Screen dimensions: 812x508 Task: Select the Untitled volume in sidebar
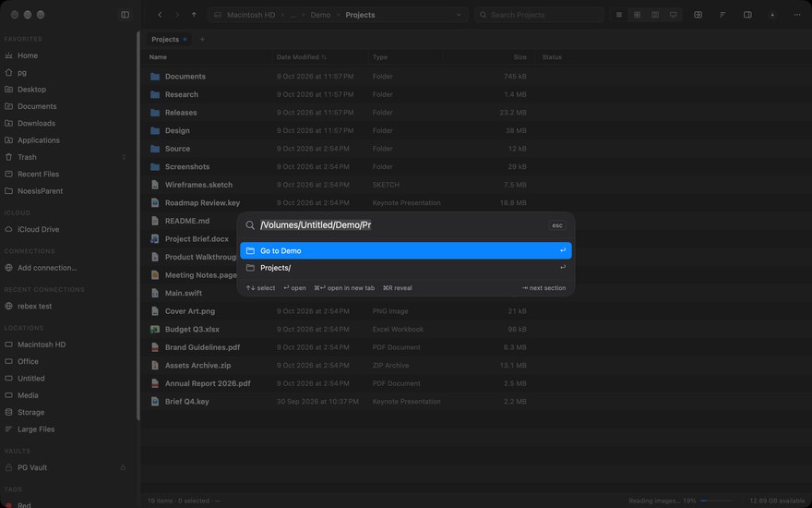tap(31, 379)
